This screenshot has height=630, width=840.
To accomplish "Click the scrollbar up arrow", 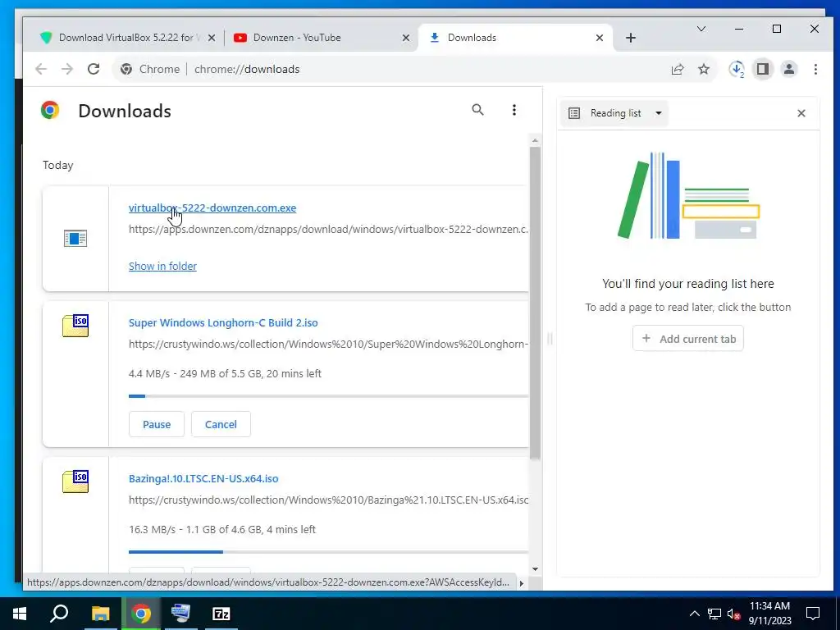I will pos(535,140).
